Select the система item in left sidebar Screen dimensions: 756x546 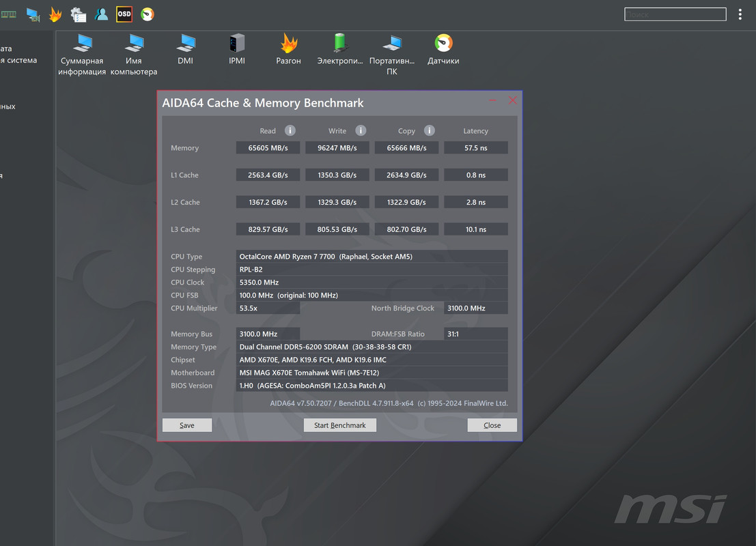coord(18,60)
